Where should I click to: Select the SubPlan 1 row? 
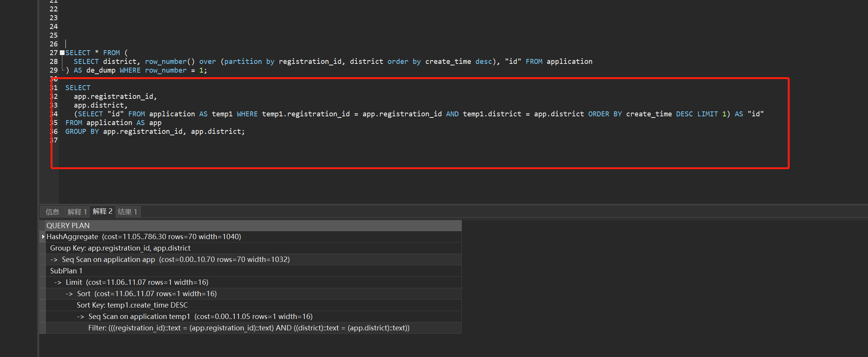(253, 271)
